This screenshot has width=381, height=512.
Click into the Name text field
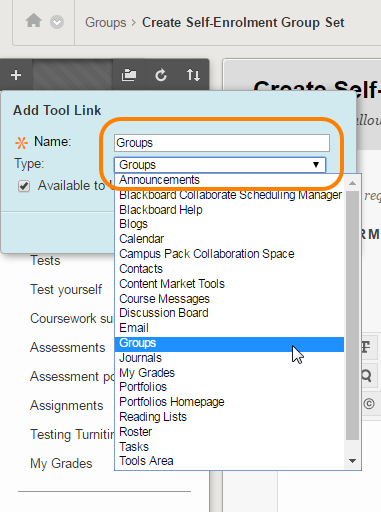[222, 143]
